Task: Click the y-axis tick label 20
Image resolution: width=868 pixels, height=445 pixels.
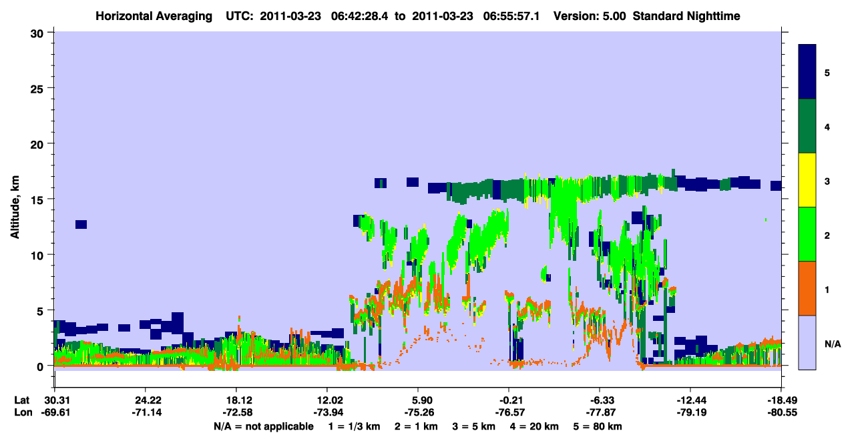Action: tap(39, 143)
